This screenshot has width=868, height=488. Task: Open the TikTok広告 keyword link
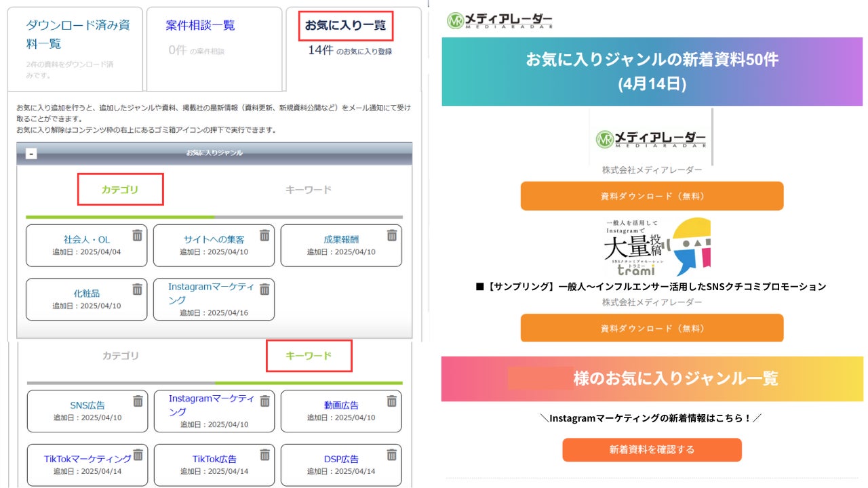214,459
